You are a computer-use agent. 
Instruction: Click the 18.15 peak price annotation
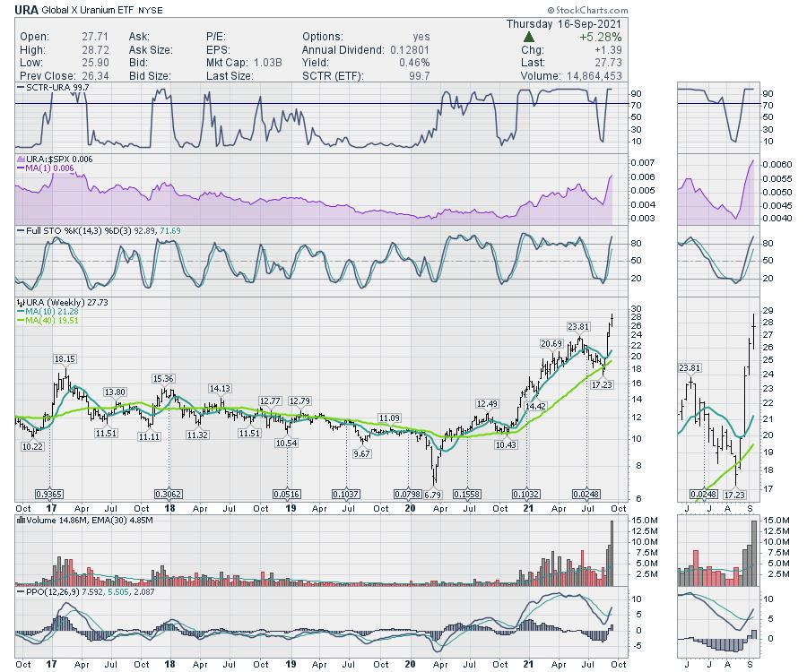pos(64,358)
